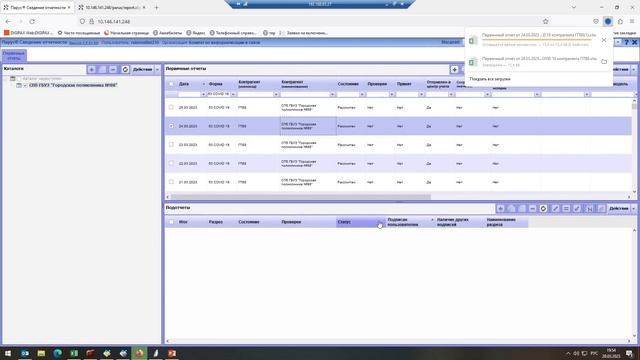640x360 pixels.
Task: Click the Форма filter field with COVID 19
Action: tap(218, 94)
